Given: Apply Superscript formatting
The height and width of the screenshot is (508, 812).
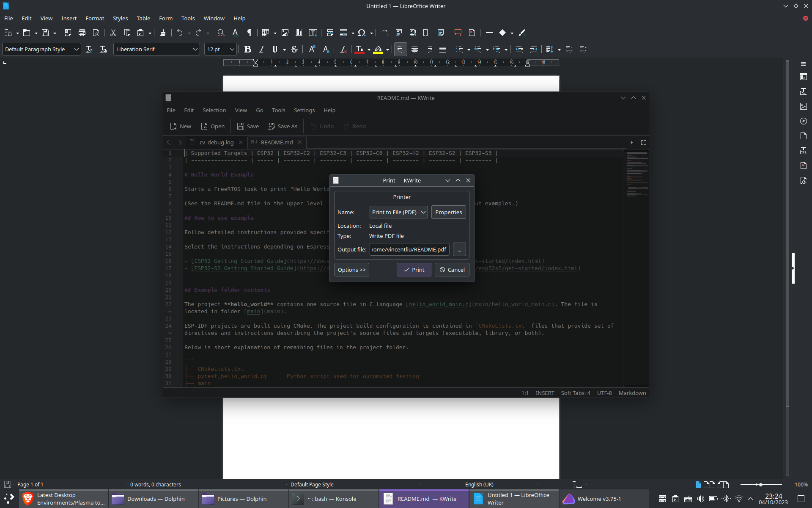Looking at the screenshot, I should (x=312, y=49).
